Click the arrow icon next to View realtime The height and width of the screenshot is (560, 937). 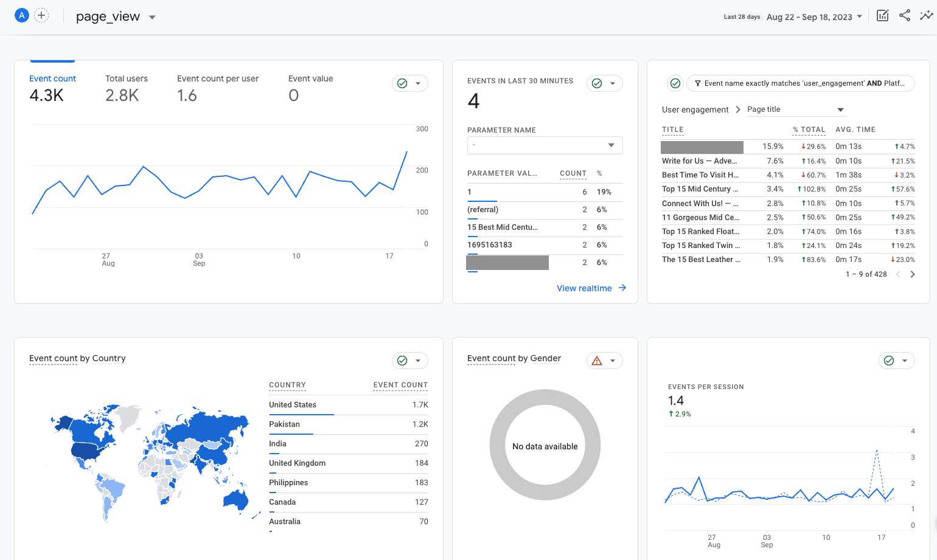click(x=622, y=288)
